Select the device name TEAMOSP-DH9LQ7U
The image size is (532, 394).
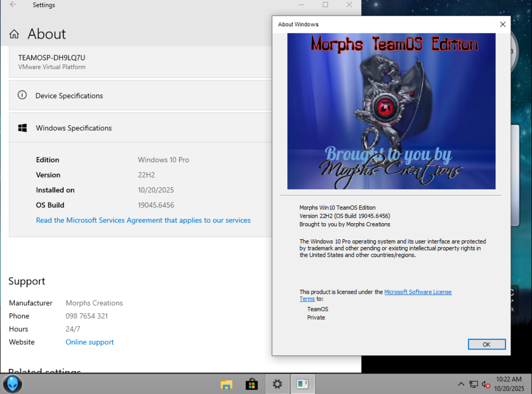coord(51,58)
